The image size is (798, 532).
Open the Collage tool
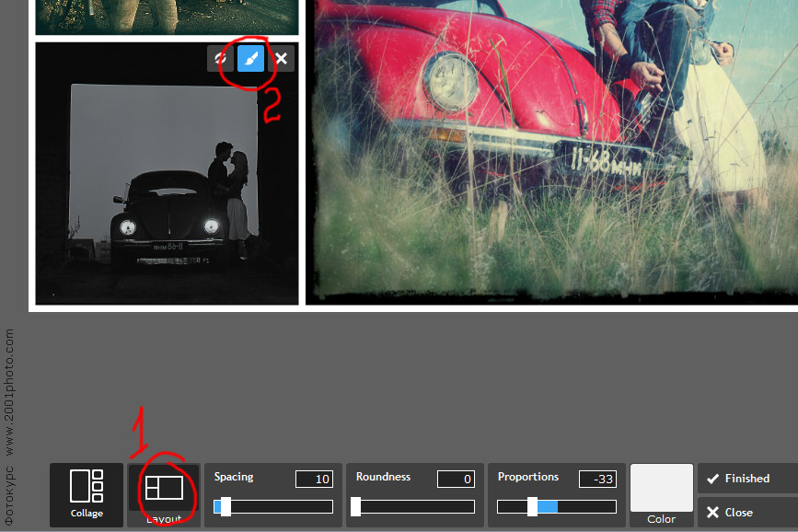tap(87, 495)
